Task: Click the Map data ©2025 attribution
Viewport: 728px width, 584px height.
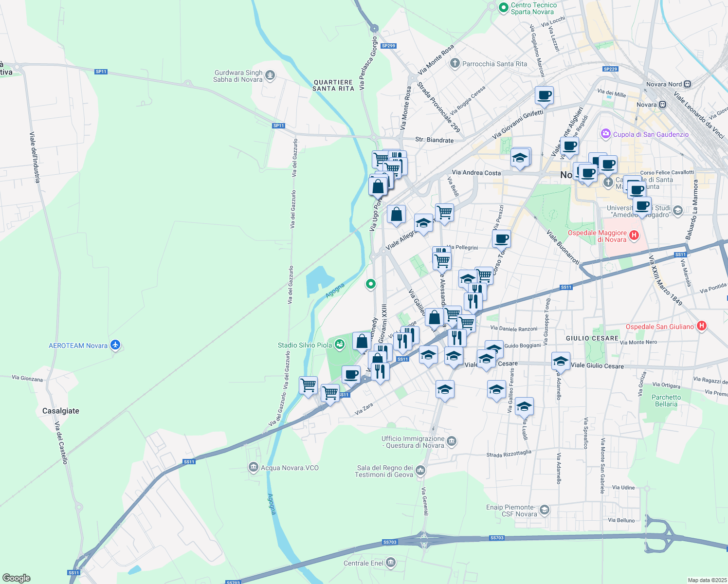Action: [707, 580]
